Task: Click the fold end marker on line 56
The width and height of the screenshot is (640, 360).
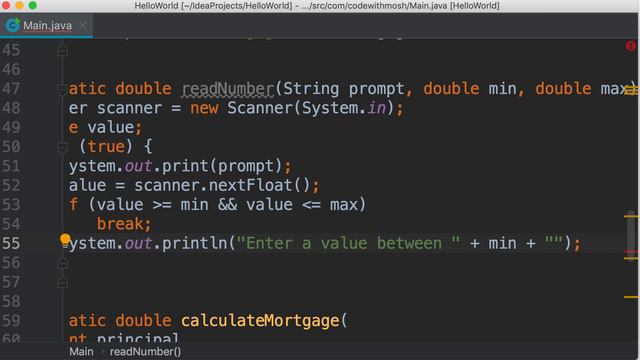Action: point(62,263)
